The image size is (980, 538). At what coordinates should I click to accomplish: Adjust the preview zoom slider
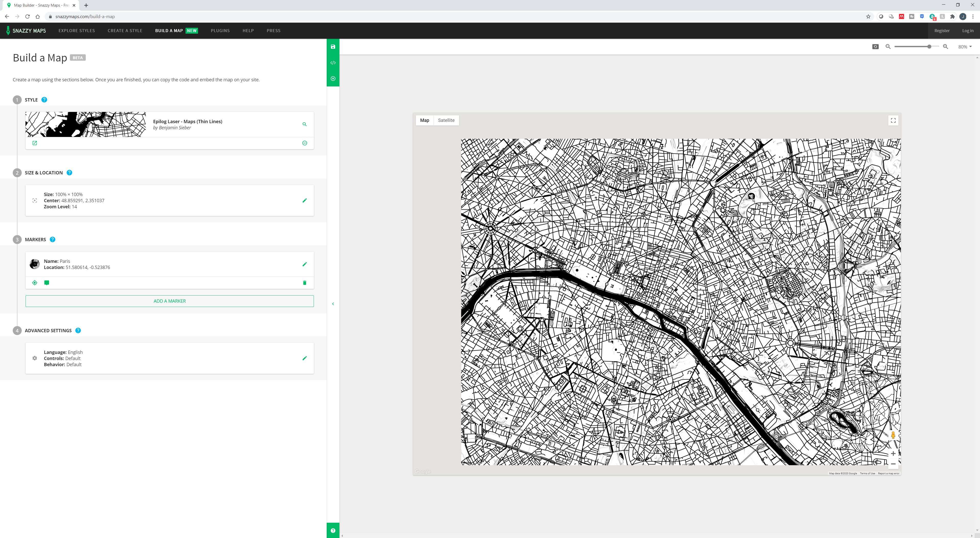[929, 46]
